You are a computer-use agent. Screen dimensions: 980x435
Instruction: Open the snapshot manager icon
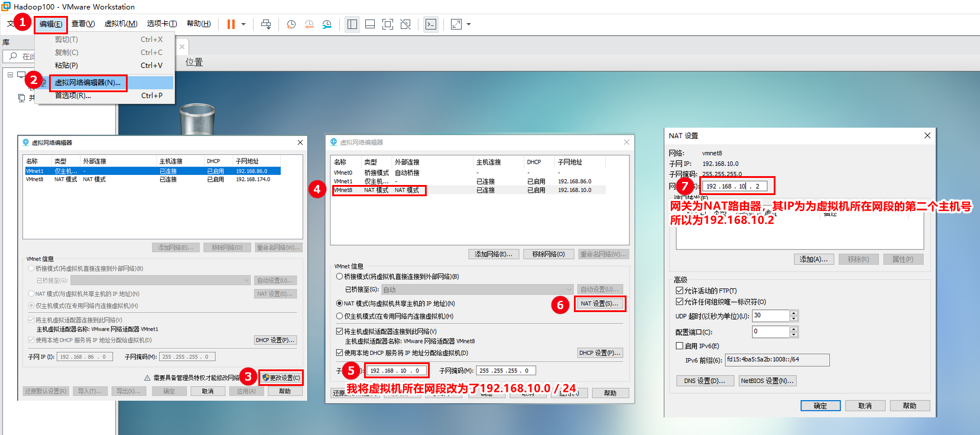click(327, 24)
